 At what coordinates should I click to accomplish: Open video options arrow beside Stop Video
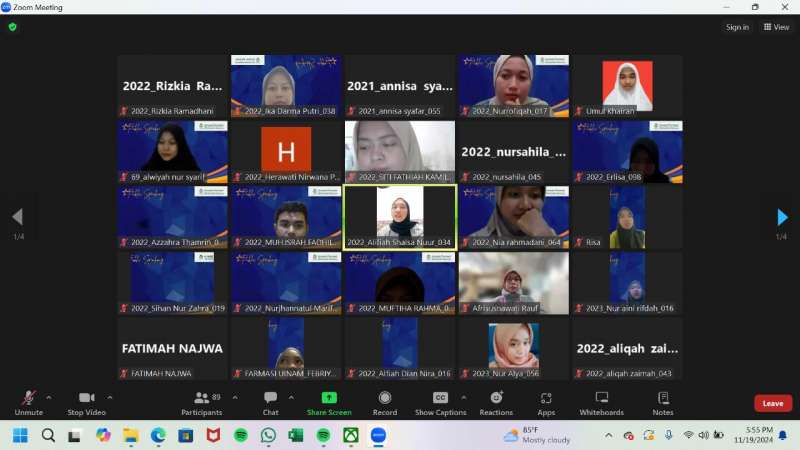pos(110,397)
